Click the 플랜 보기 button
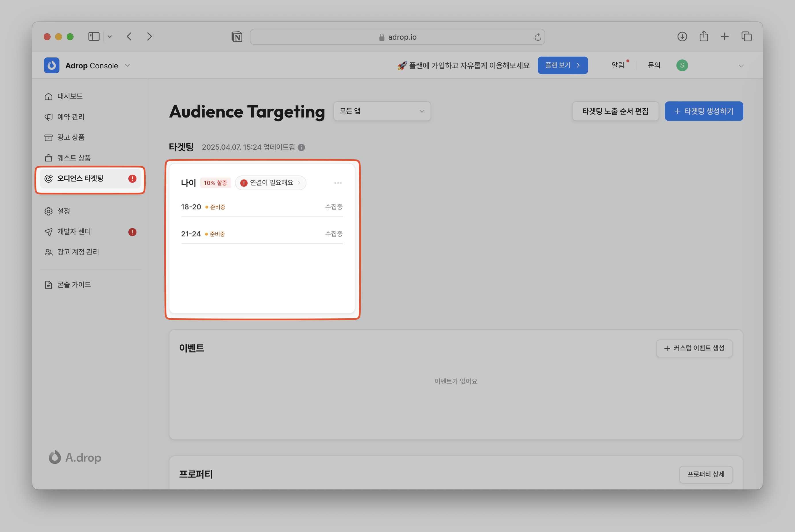 563,65
